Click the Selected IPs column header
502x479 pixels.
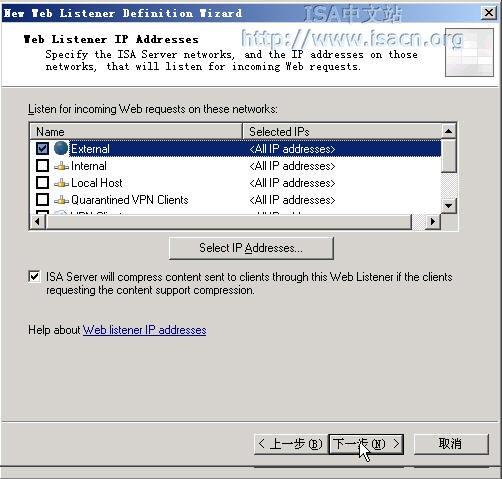point(342,131)
